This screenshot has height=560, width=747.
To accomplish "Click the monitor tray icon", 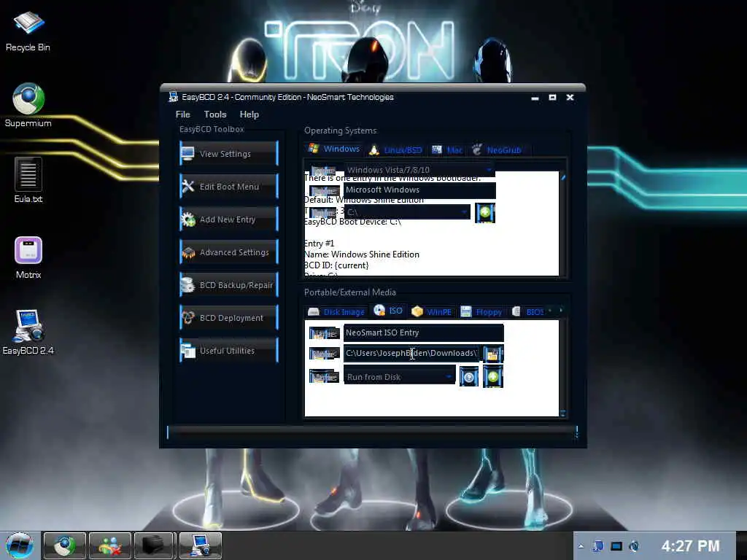I will coord(616,546).
